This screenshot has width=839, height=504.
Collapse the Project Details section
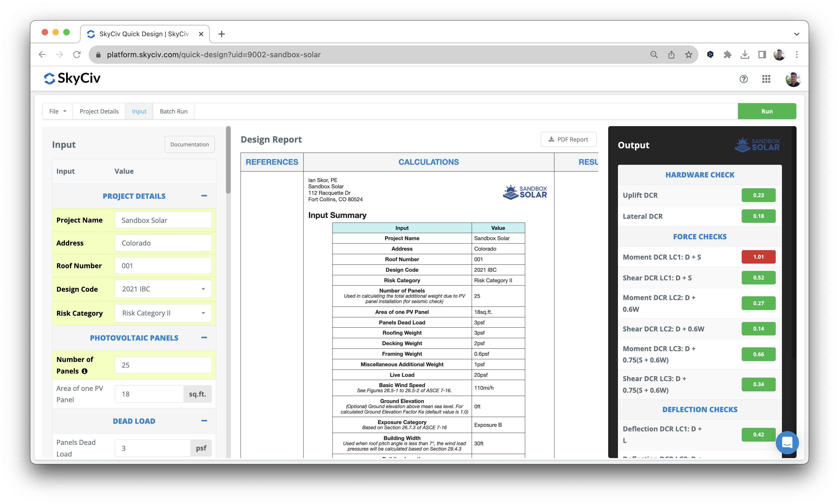tap(204, 196)
